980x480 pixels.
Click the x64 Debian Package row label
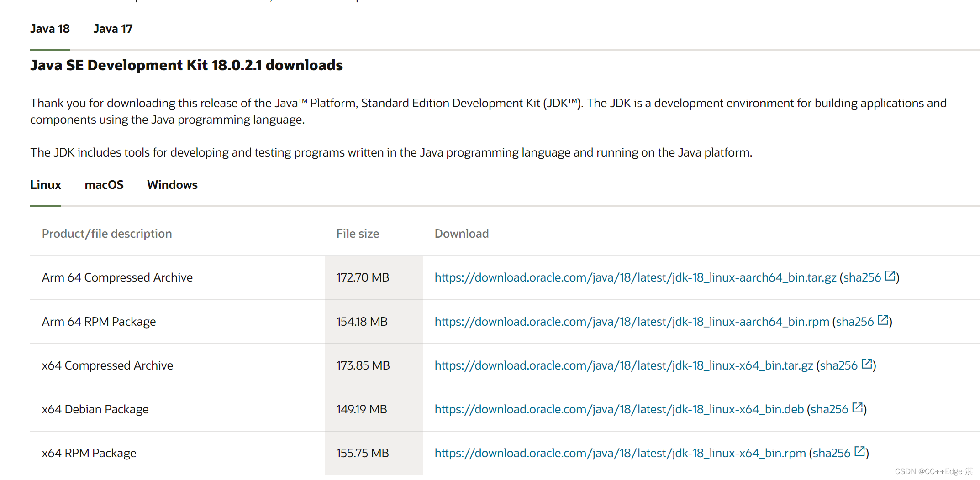click(95, 409)
